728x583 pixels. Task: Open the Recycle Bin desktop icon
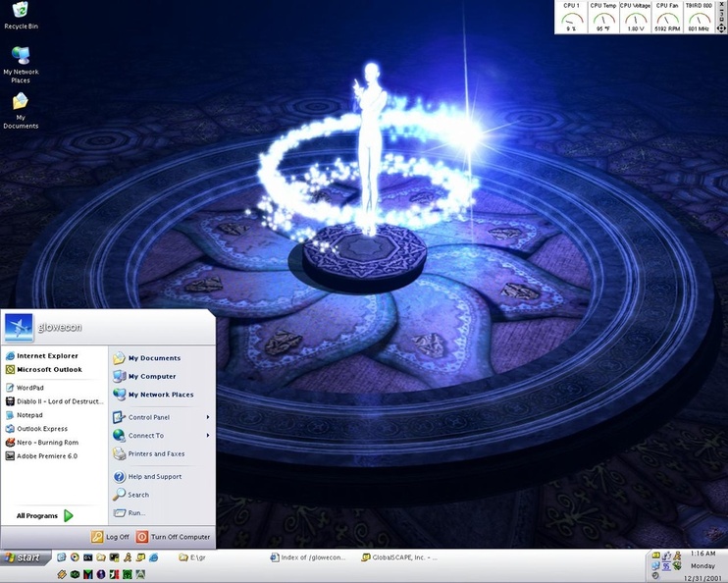coord(21,16)
